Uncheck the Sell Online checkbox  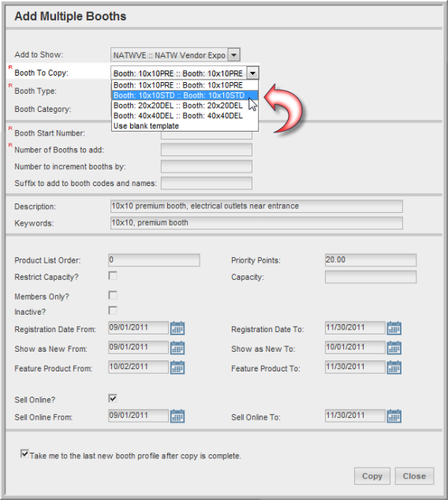click(x=113, y=398)
